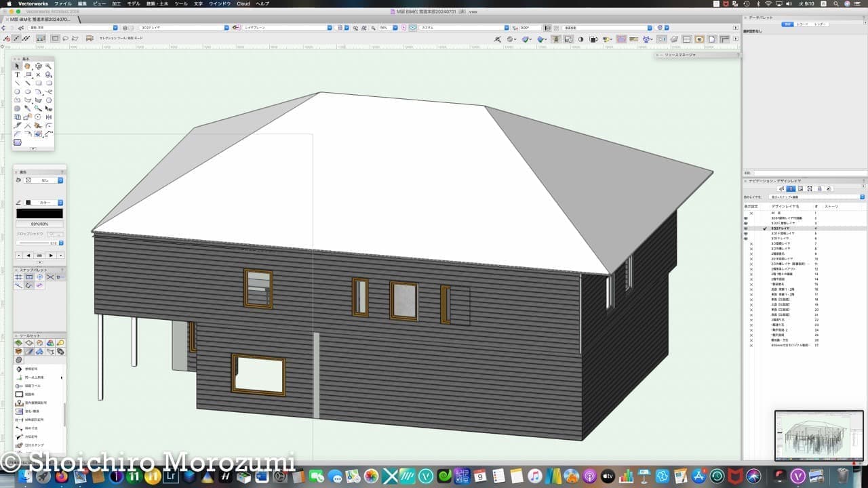Pick the Flyover tool in the basic palette
Screen dimensions: 868x488
(38, 66)
